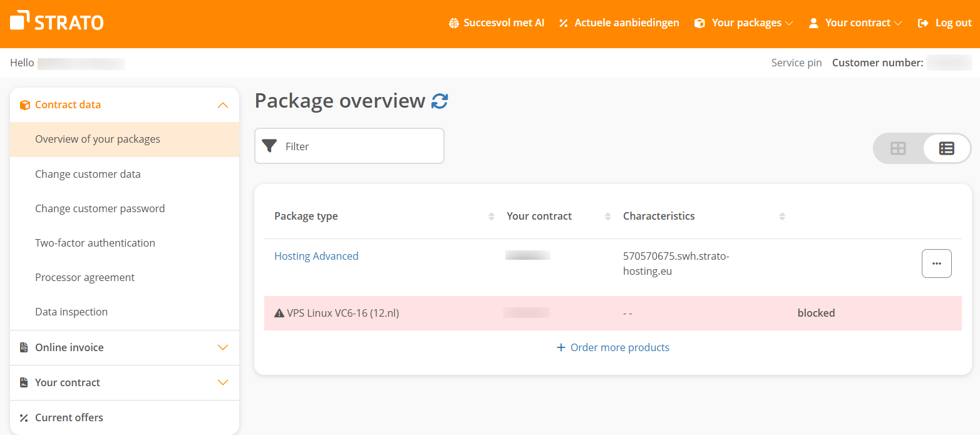The image size is (980, 435).
Task: Click the warning triangle on VPS Linux row
Action: tap(279, 313)
